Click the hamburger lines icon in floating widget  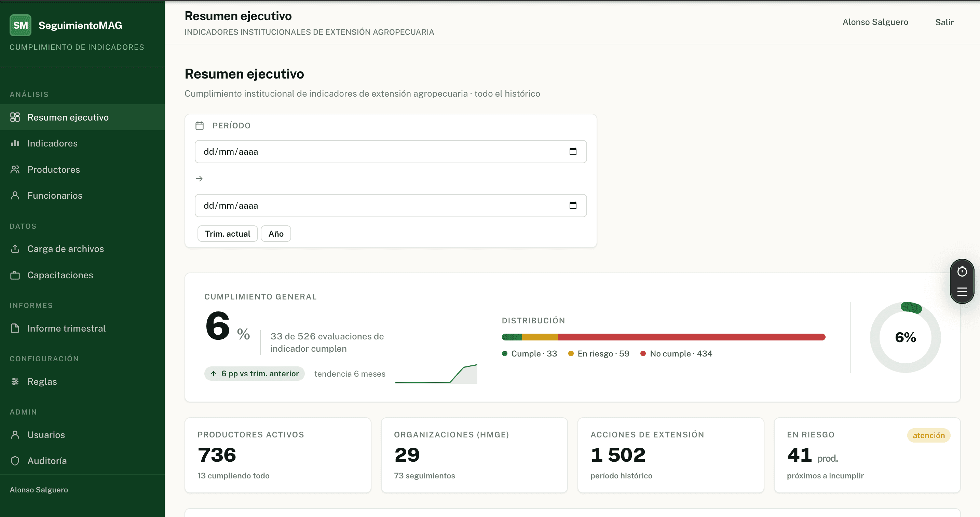pyautogui.click(x=962, y=292)
